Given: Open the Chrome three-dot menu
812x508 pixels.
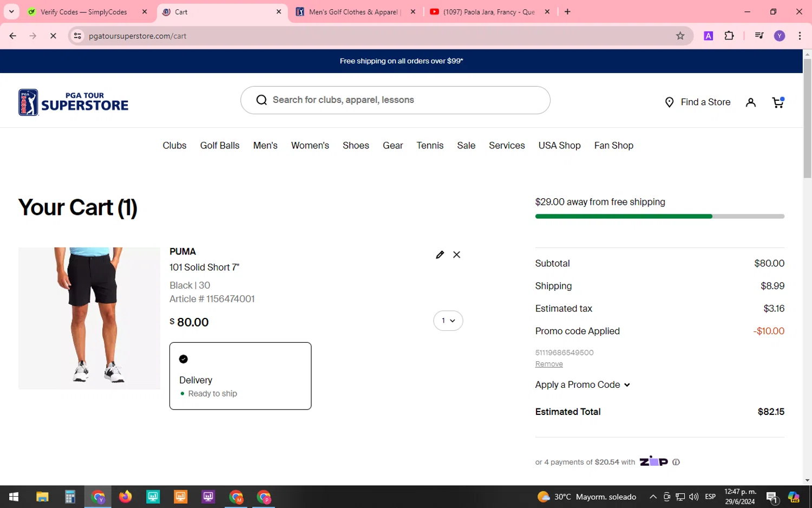Looking at the screenshot, I should tap(800, 36).
